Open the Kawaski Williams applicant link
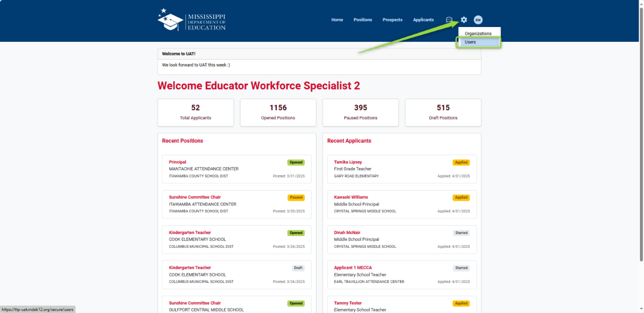Screen dimensions: 644x313 351,197
